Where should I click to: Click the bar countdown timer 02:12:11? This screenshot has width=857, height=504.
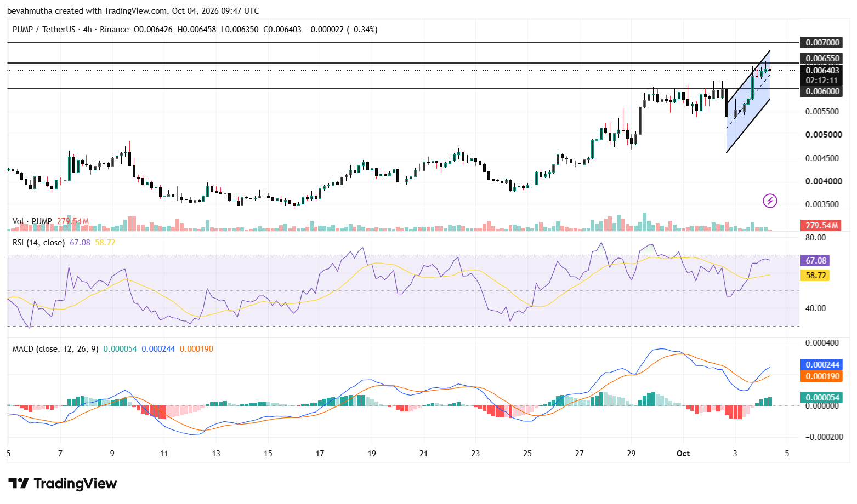click(x=822, y=81)
